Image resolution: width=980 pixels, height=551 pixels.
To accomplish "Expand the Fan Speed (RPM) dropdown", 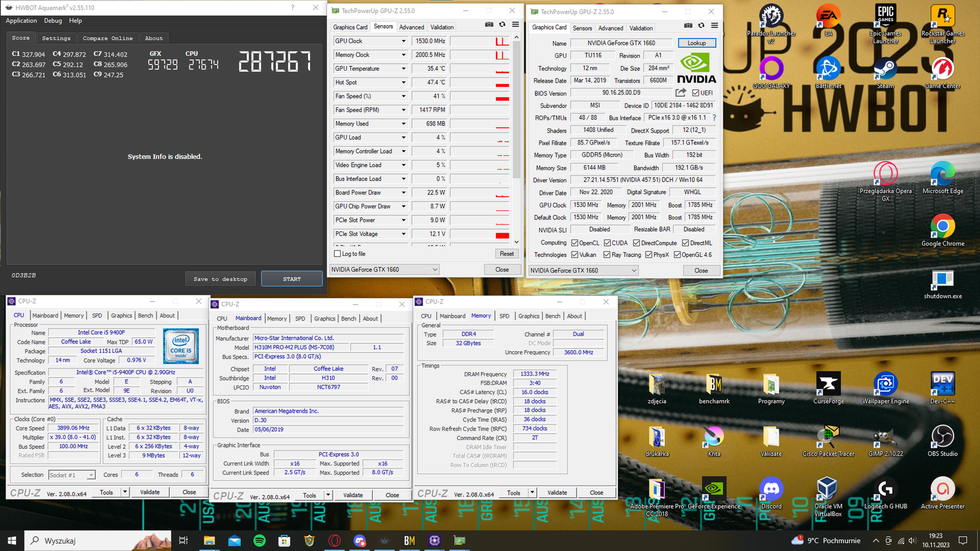I will (403, 110).
